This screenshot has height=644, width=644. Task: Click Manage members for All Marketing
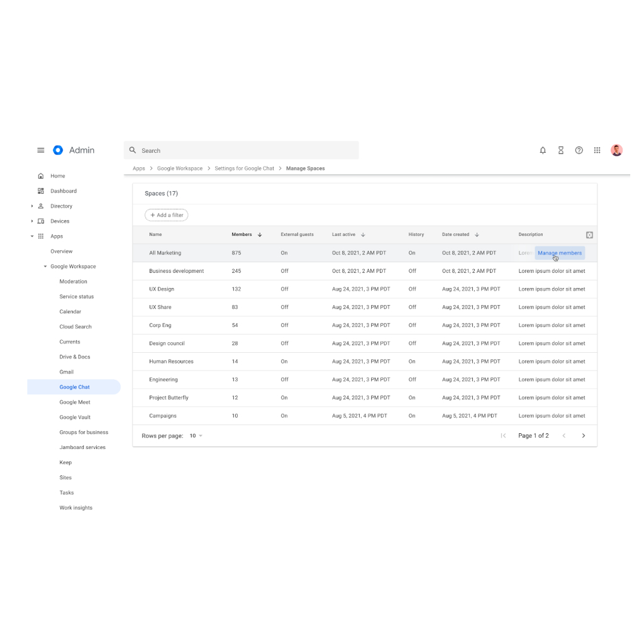tap(560, 253)
